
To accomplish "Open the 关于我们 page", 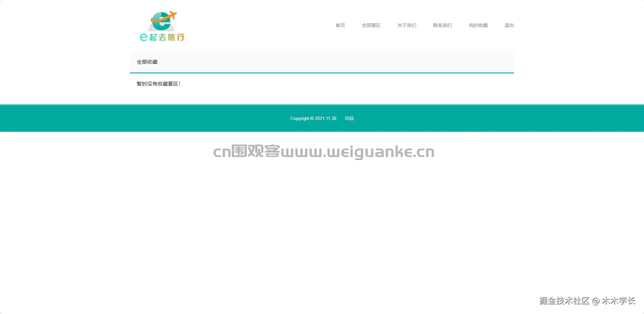I will coord(407,25).
